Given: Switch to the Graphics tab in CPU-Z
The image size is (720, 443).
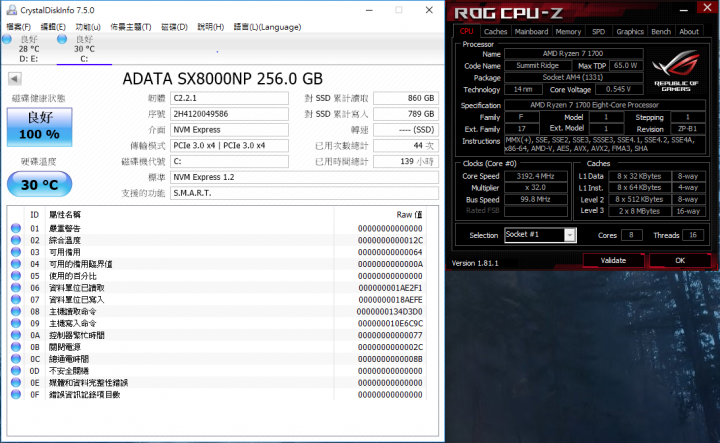Looking at the screenshot, I should click(630, 31).
